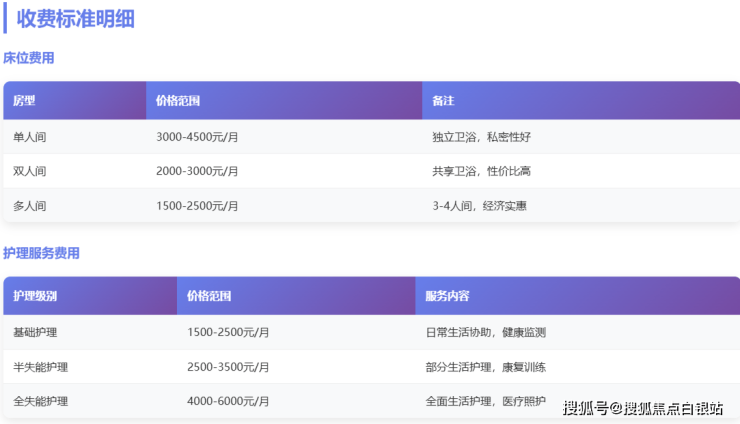The width and height of the screenshot is (740, 424).
Task: Click the 服务内容 column header
Action: (447, 296)
